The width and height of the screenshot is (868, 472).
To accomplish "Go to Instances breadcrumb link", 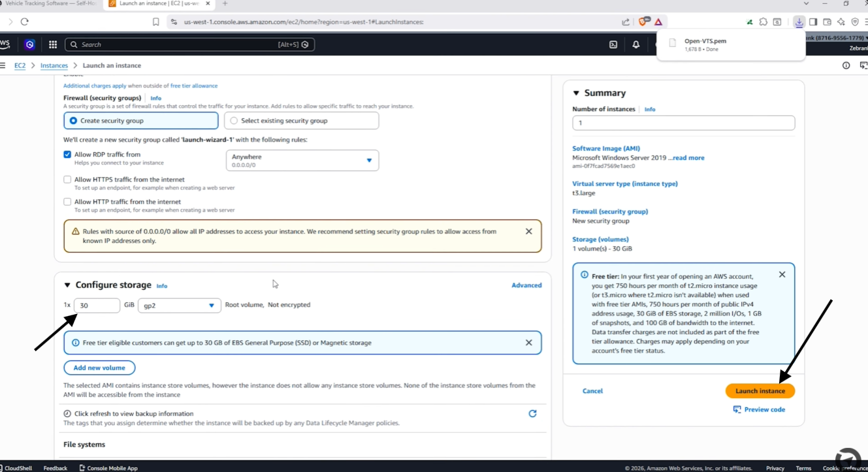I will coord(54,65).
